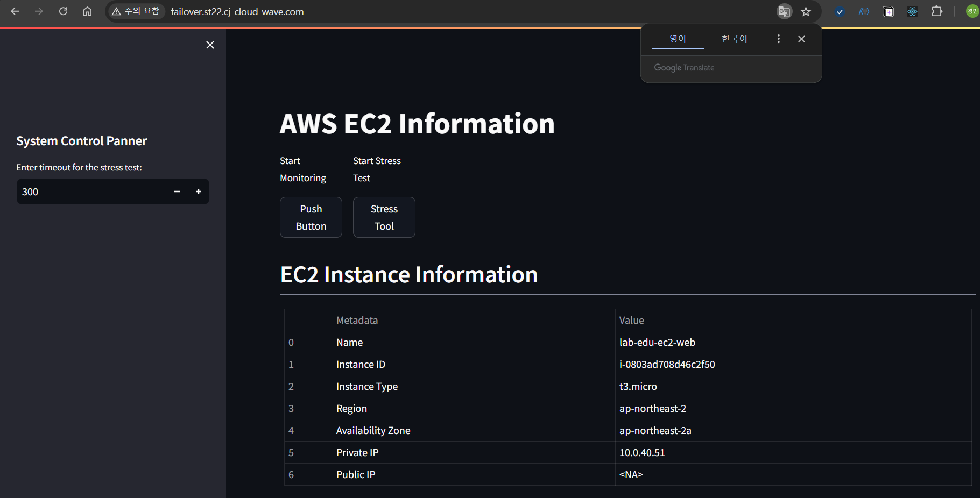Screen dimensions: 980x498
Task: Click the Instance ID metadata cell
Action: tap(474, 364)
